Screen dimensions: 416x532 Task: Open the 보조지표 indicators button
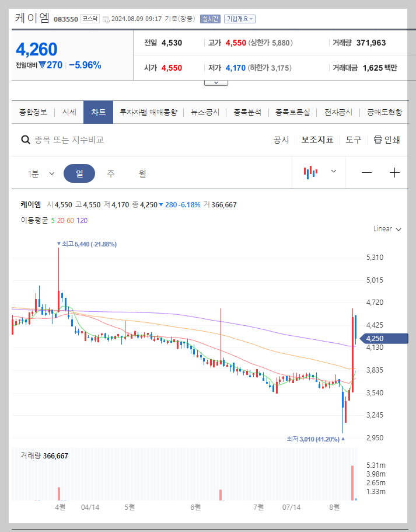(317, 140)
